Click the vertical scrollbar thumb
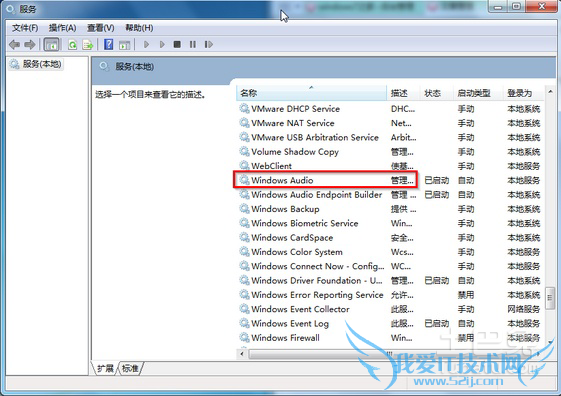The image size is (561, 396). (x=550, y=298)
